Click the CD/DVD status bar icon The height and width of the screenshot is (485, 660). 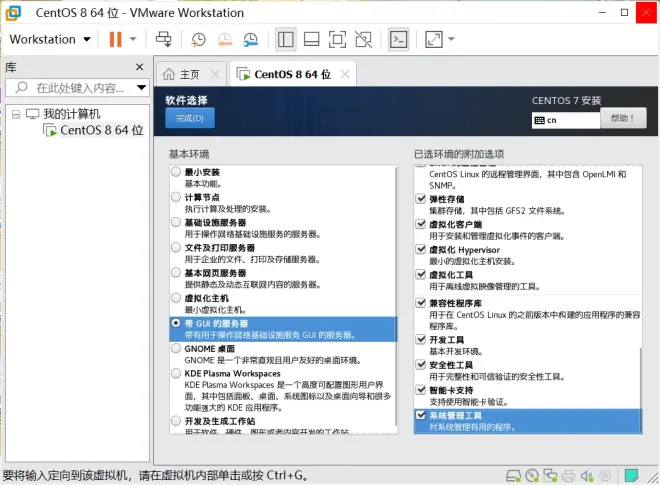[532, 476]
